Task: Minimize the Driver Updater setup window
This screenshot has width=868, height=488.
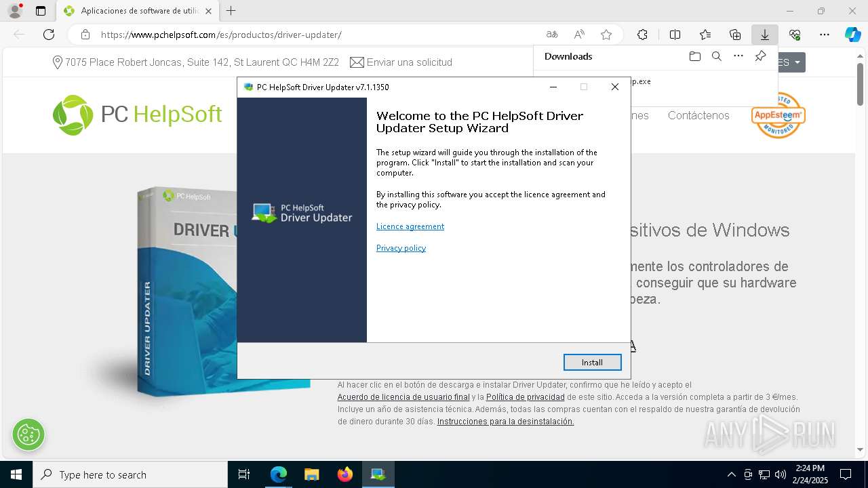Action: [x=553, y=87]
